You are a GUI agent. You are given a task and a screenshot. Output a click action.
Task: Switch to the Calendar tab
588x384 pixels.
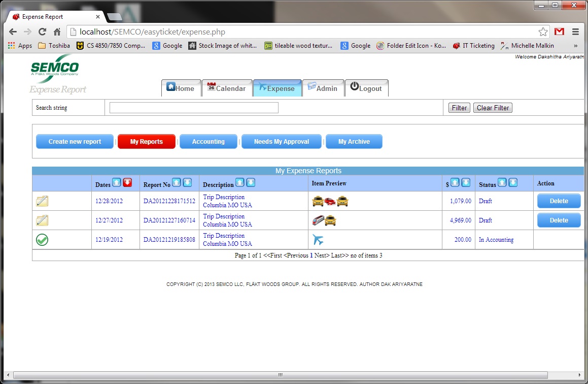pos(226,88)
